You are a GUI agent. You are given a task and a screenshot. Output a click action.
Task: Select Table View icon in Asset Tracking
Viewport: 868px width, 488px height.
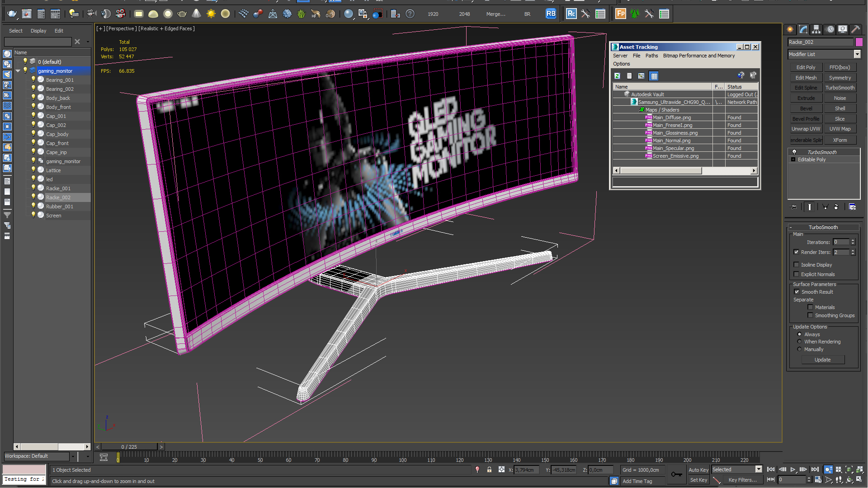(654, 76)
